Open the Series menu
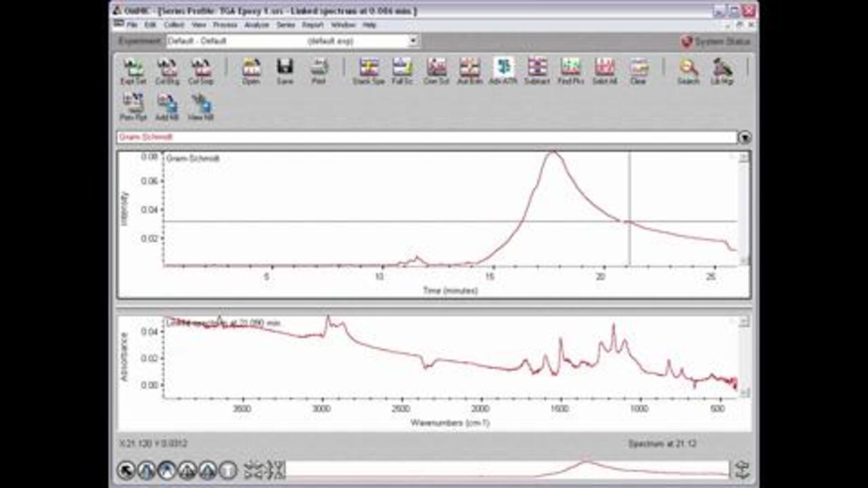868x488 pixels. pyautogui.click(x=285, y=25)
